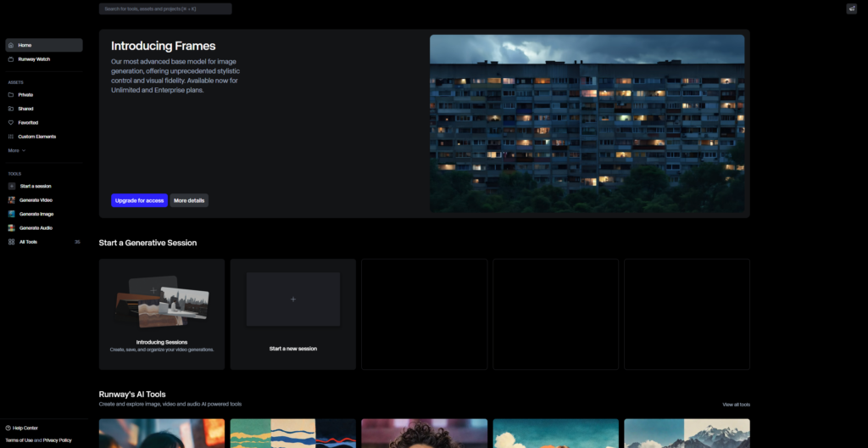Open Runway Watch via its TV icon
This screenshot has height=448, width=868.
[x=11, y=59]
